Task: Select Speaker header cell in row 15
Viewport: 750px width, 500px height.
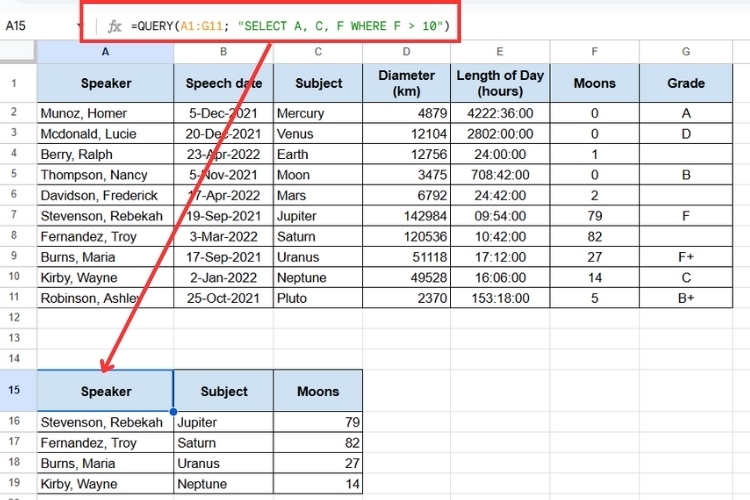Action: pos(105,391)
